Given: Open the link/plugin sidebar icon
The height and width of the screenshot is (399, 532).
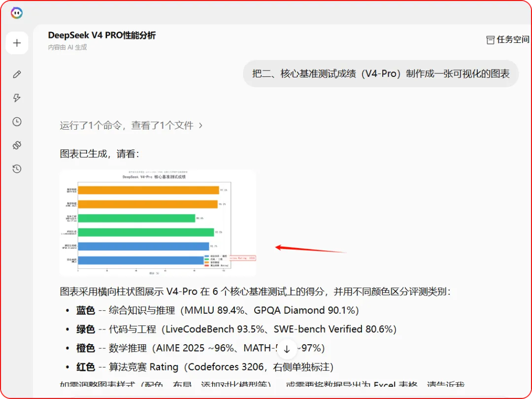Looking at the screenshot, I should click(17, 145).
